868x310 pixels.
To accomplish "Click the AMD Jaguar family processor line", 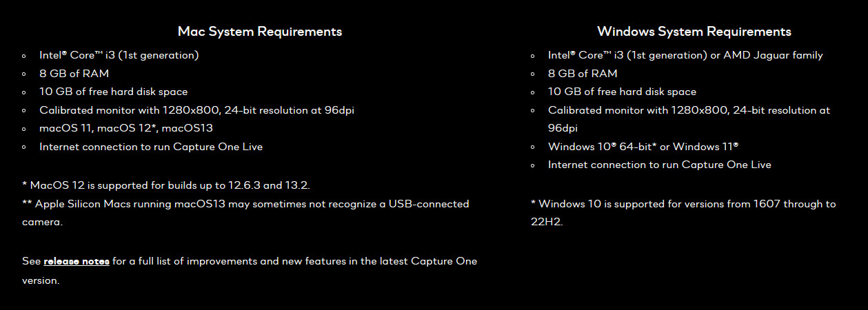I will [685, 55].
